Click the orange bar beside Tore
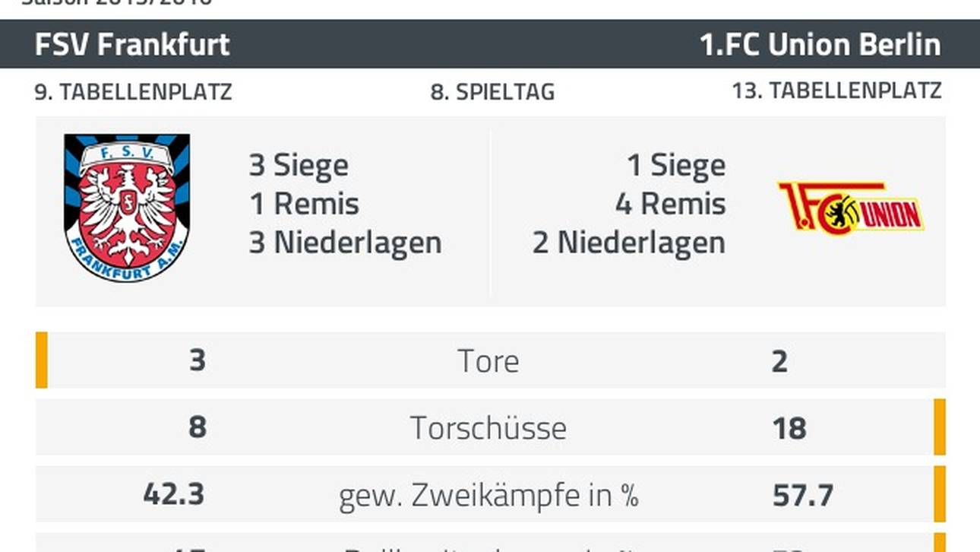Screen dimensions: 980x552 coord(42,360)
